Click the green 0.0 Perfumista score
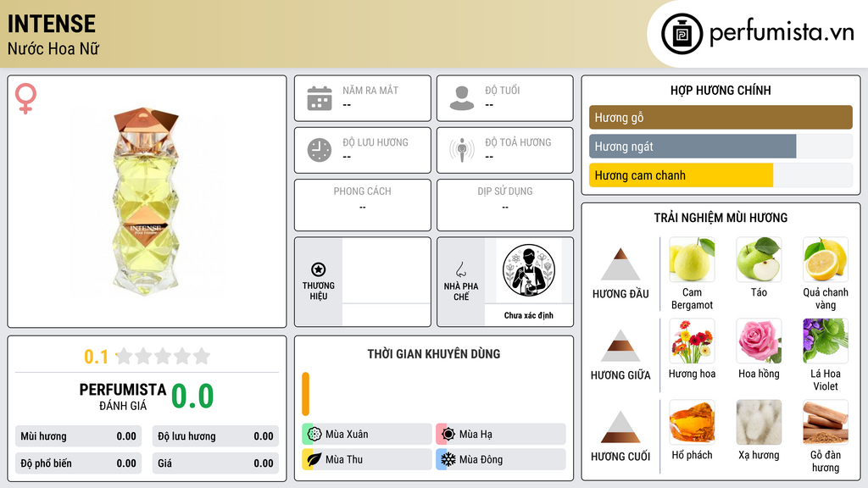This screenshot has height=488, width=868. pyautogui.click(x=192, y=396)
